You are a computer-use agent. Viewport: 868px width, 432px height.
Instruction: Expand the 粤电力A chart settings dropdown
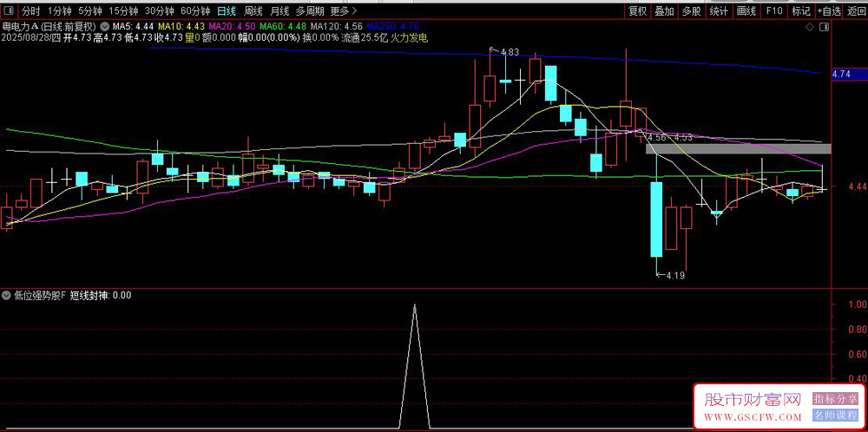tap(105, 27)
